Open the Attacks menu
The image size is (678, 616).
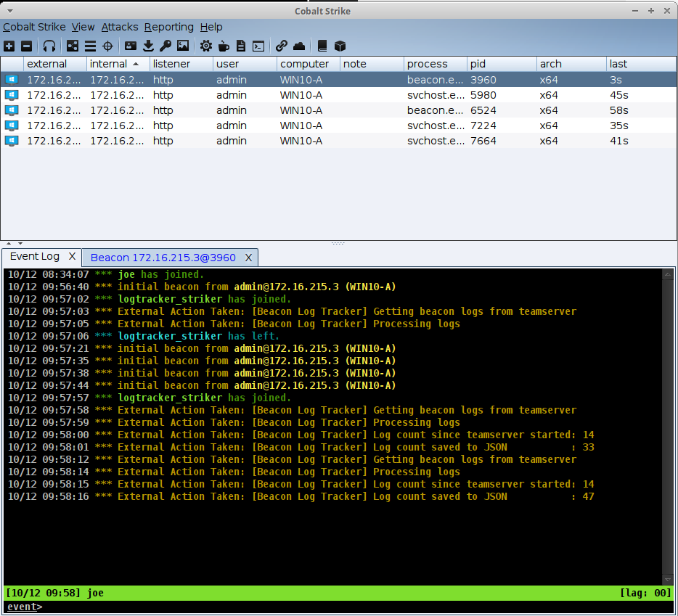click(x=119, y=27)
